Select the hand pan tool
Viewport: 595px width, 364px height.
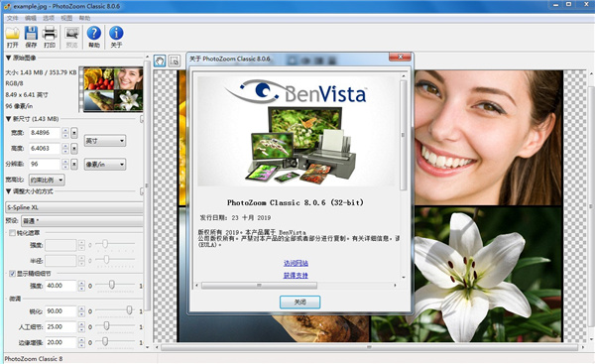pyautogui.click(x=160, y=61)
